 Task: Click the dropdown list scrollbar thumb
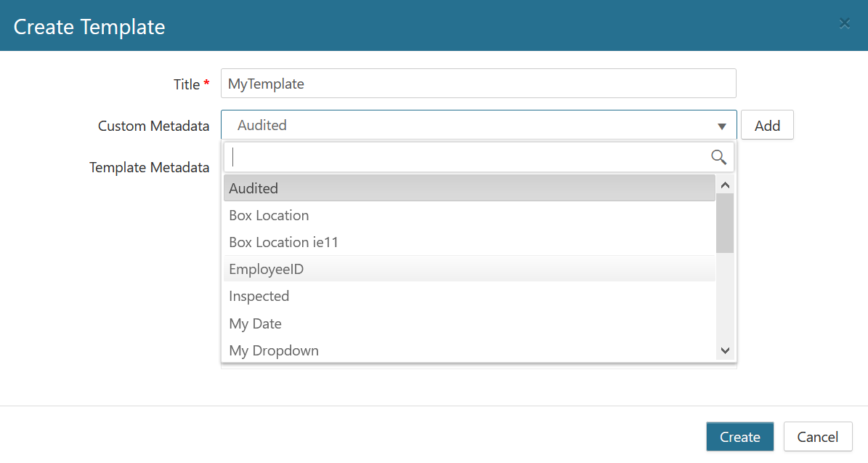[725, 222]
